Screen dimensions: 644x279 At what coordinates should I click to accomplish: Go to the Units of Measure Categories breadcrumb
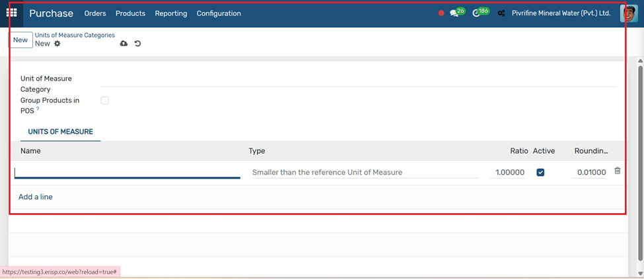pyautogui.click(x=75, y=35)
